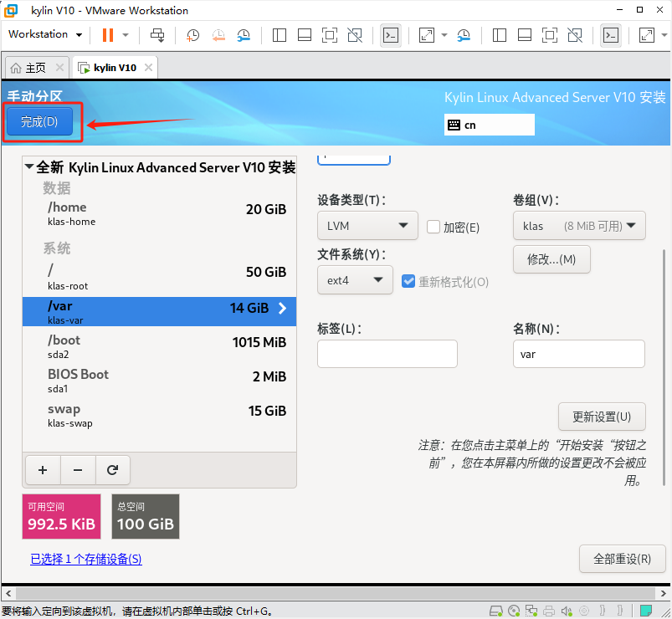Screen dimensions: 672x619
Task: Pause the virtual machine using toolbar button
Action: pos(107,35)
